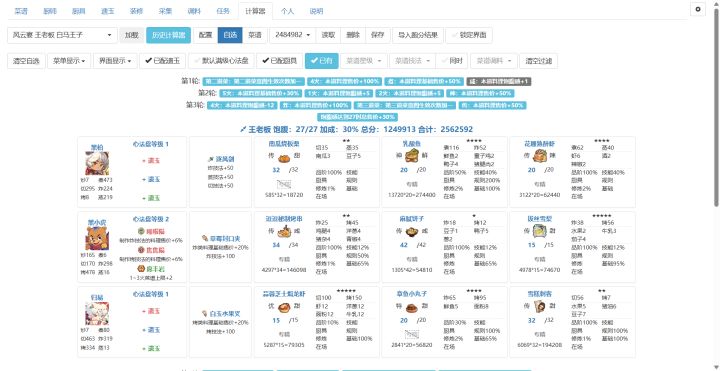This screenshot has height=371, width=720.
Task: Switch to the 个人 tab
Action: click(x=287, y=11)
